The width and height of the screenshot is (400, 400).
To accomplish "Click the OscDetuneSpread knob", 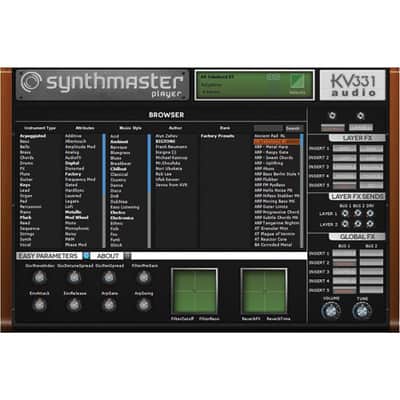I will pos(73,277).
